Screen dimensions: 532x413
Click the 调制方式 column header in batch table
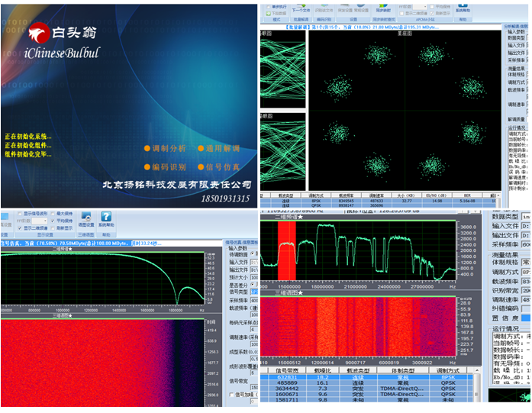click(x=316, y=195)
